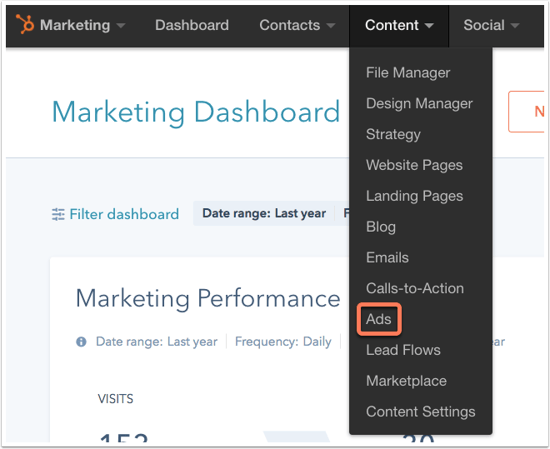Open Website Pages from the dropdown
The height and width of the screenshot is (449, 550).
[414, 165]
